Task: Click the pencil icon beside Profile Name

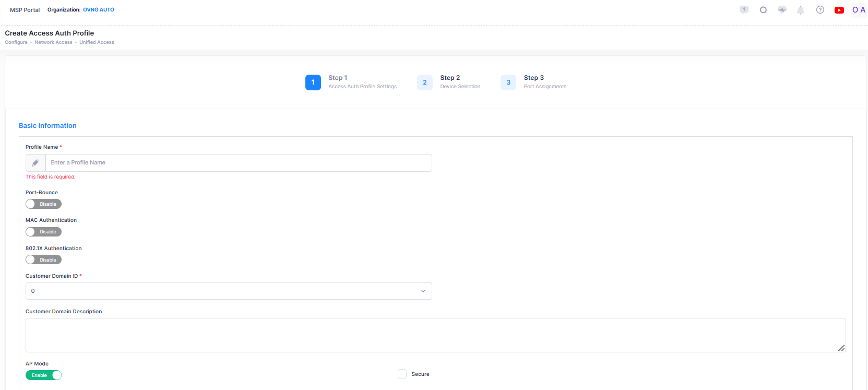Action: (x=35, y=163)
